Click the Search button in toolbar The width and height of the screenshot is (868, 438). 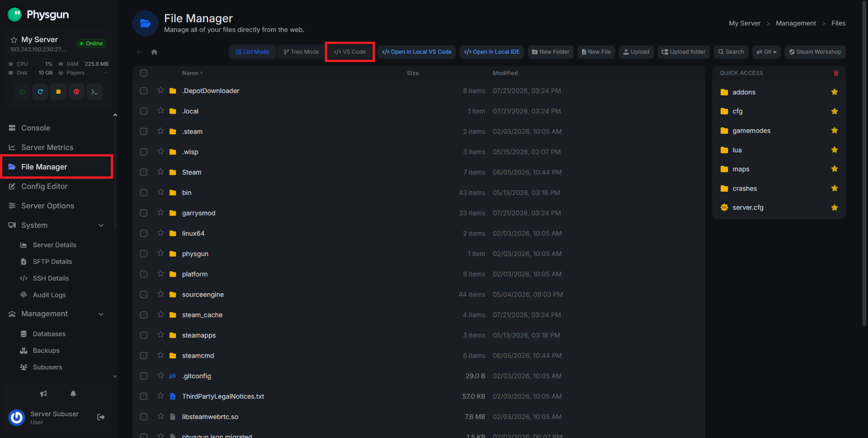[731, 52]
